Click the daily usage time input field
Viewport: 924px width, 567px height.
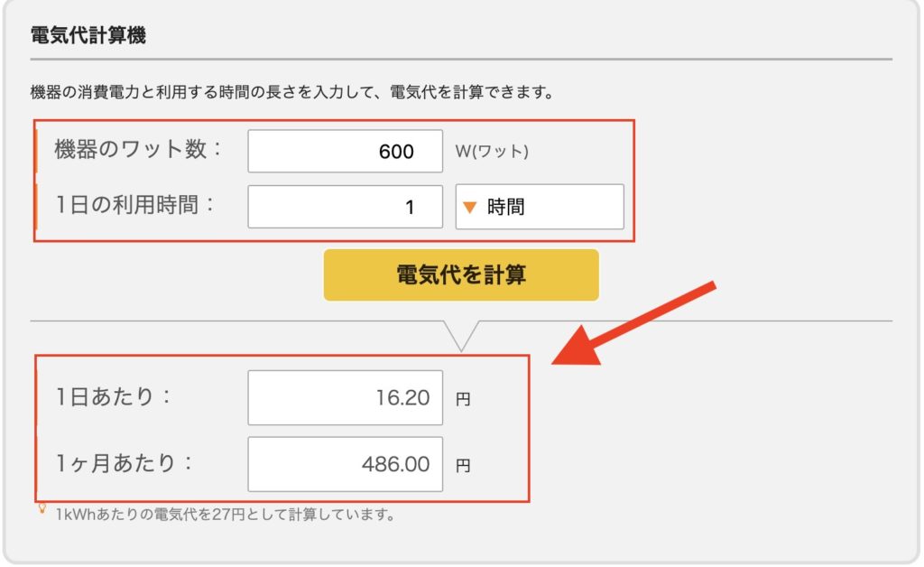tap(345, 207)
